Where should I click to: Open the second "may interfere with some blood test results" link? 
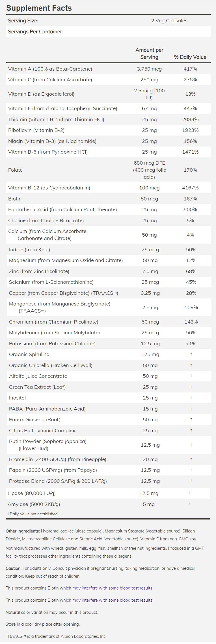point(112,600)
